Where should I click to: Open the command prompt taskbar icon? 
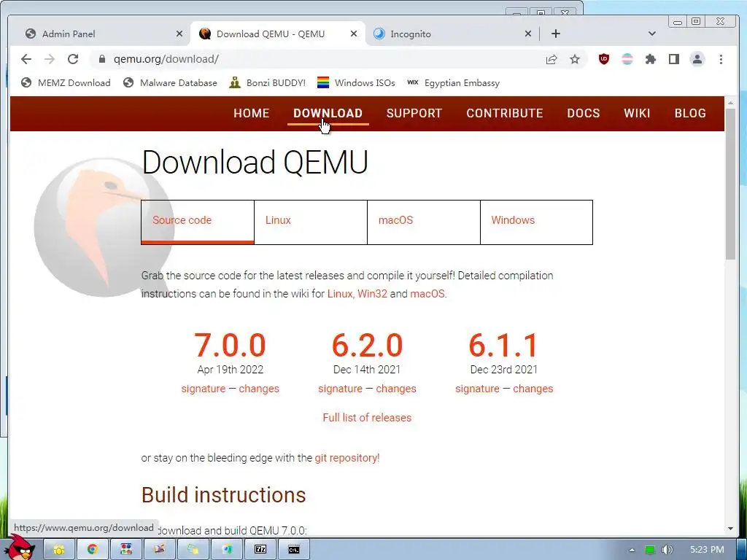[x=293, y=549]
